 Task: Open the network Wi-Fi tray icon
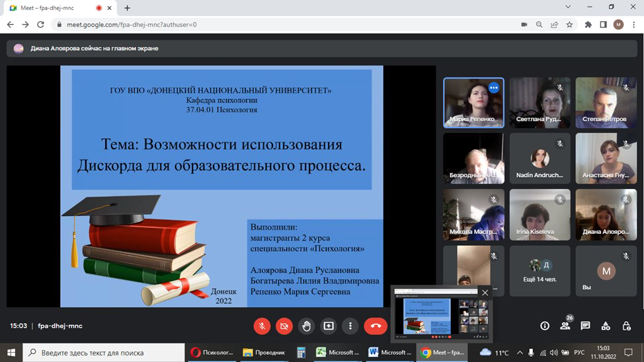[543, 353]
